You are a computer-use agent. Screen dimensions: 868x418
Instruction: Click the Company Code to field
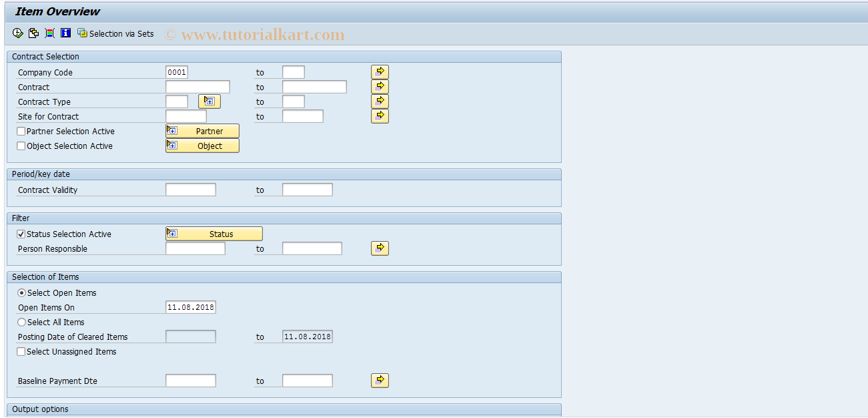[x=294, y=72]
